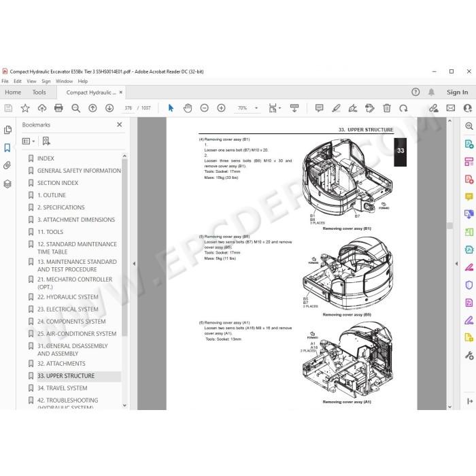Open GENERAL SAFETY INFORMATION bookmark

79,171
